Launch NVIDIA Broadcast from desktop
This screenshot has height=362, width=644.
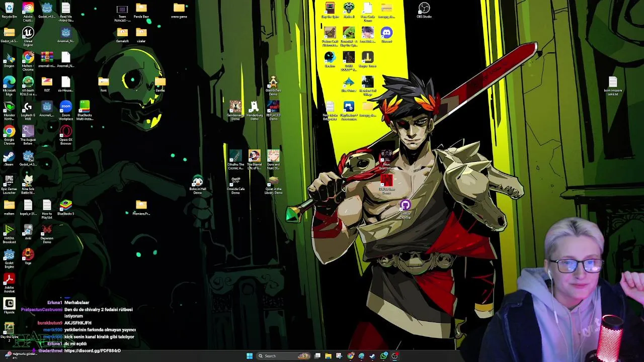coord(9,234)
